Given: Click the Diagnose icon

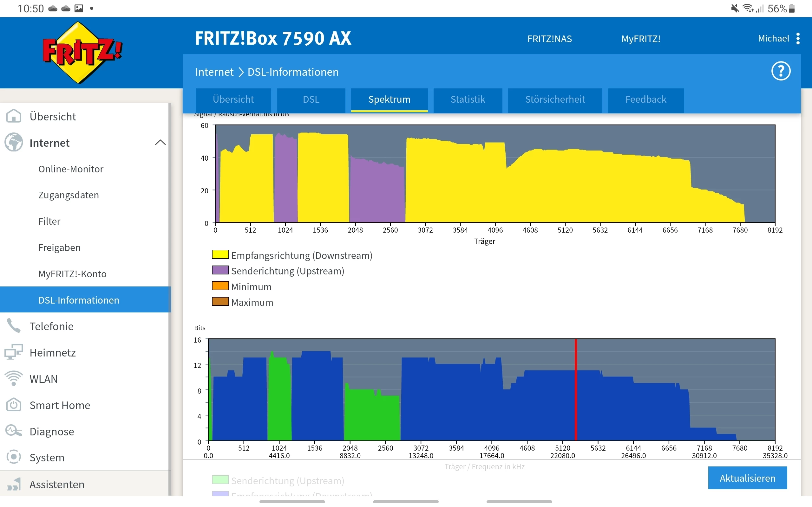Looking at the screenshot, I should [x=14, y=431].
